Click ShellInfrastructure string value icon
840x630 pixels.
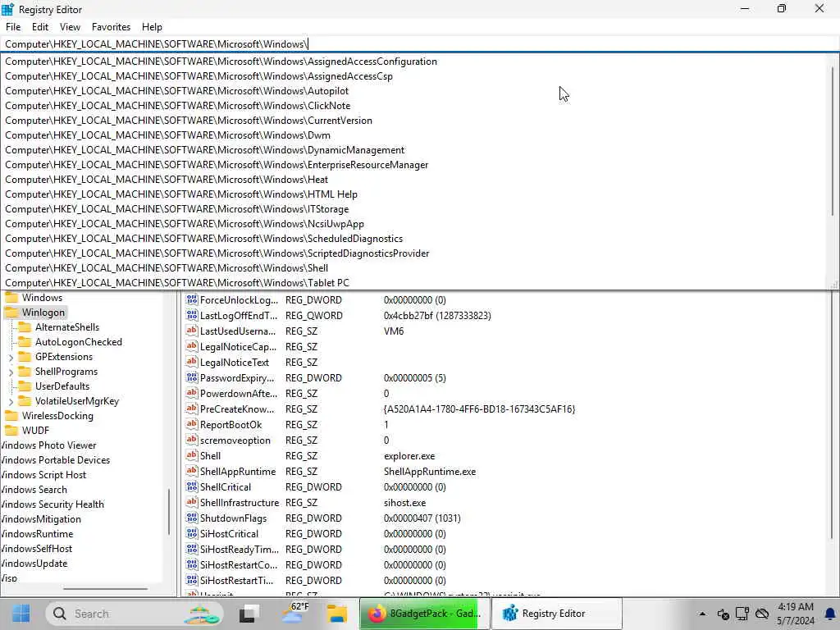[x=191, y=502]
